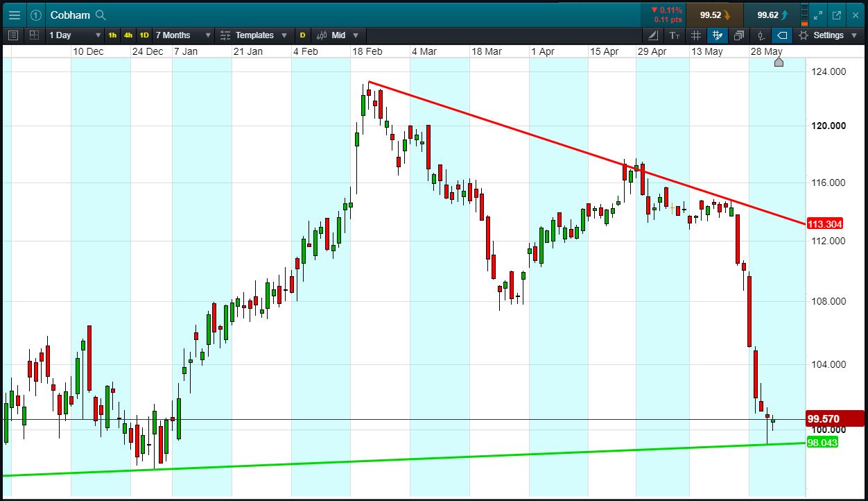The image size is (868, 501).
Task: Select the green ascending support line
Action: pyautogui.click(x=404, y=459)
